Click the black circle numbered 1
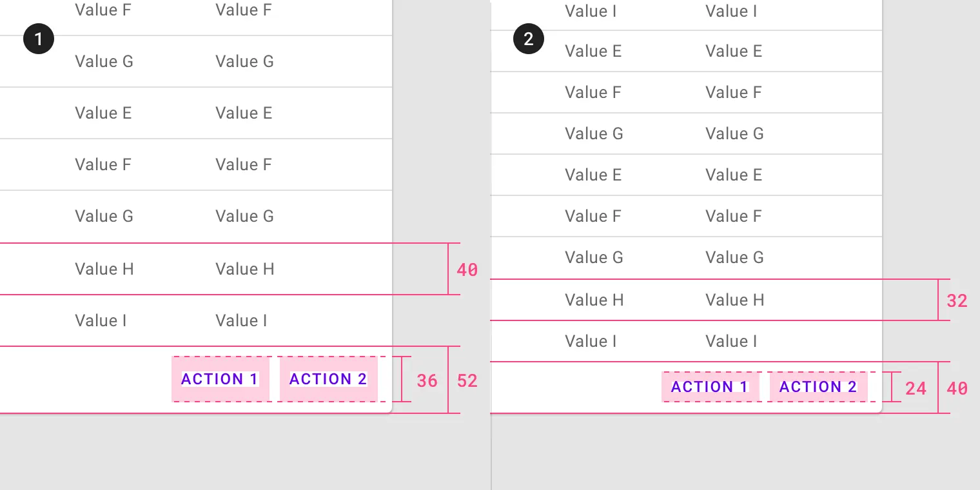The height and width of the screenshot is (490, 980). coord(39,39)
